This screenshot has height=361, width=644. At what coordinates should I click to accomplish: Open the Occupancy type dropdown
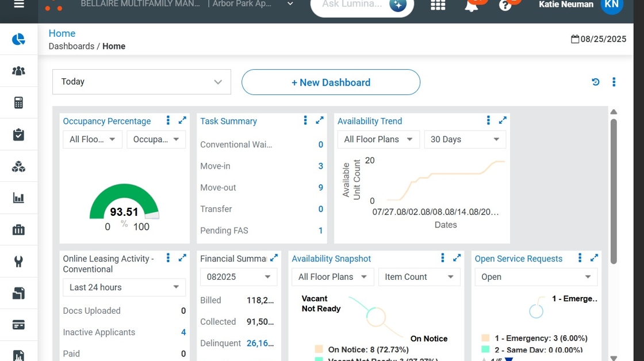coord(156,139)
